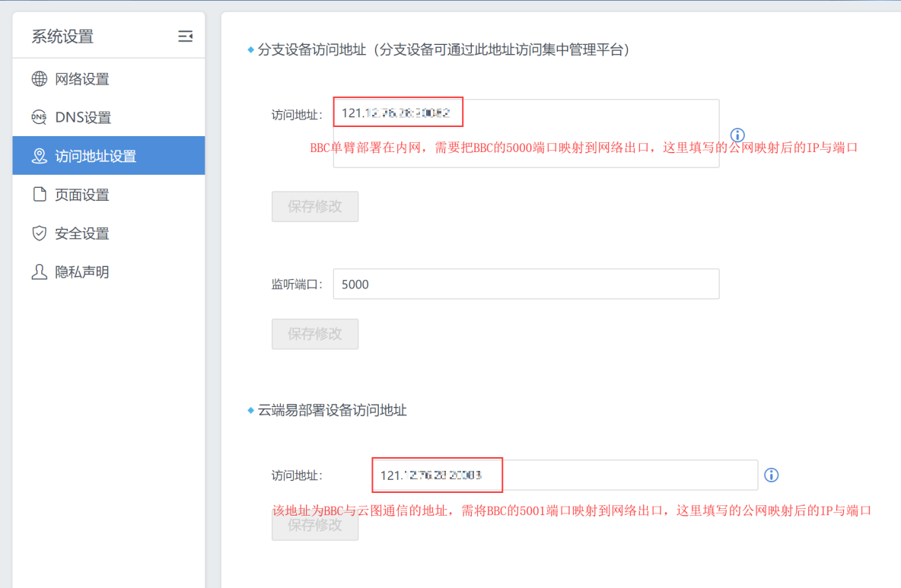Open the 隐私声明 page
Image resolution: width=901 pixels, height=588 pixels.
(82, 272)
